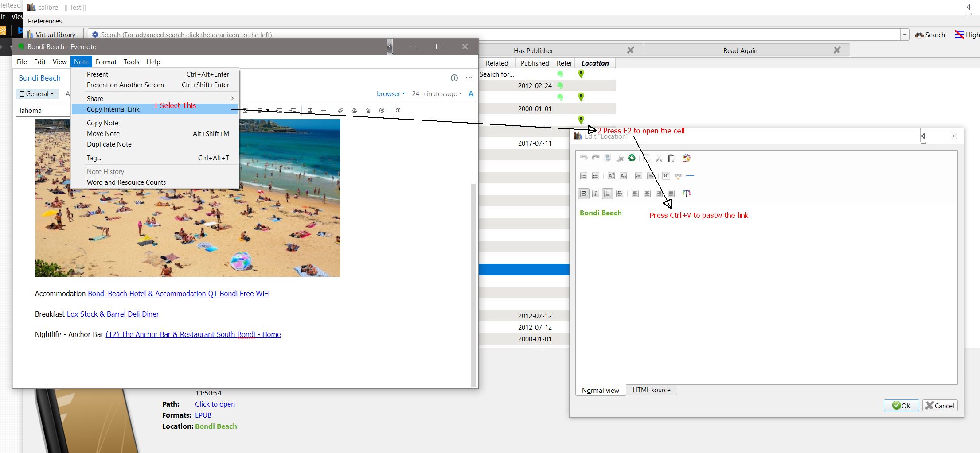Close the Has Publisher tab in calibre

click(630, 50)
